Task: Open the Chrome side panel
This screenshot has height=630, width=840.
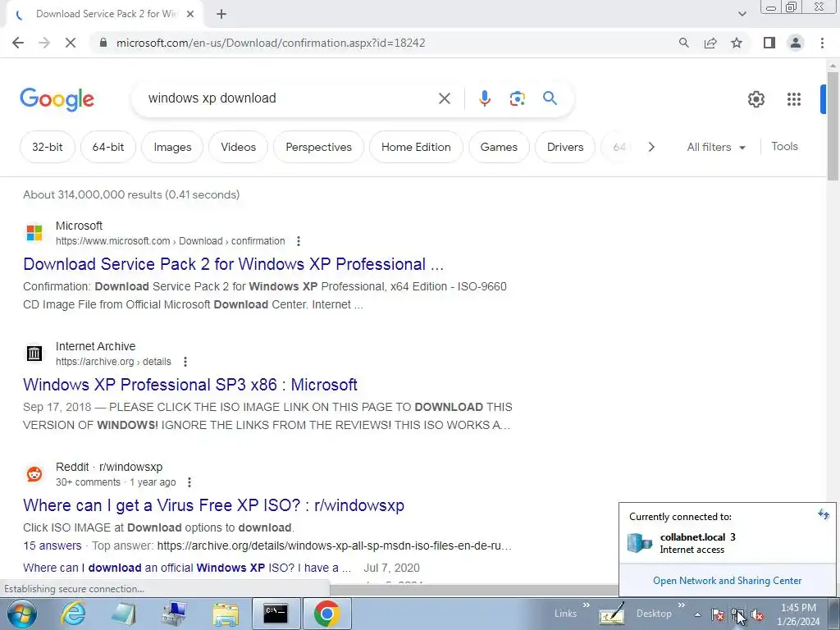Action: [x=769, y=43]
